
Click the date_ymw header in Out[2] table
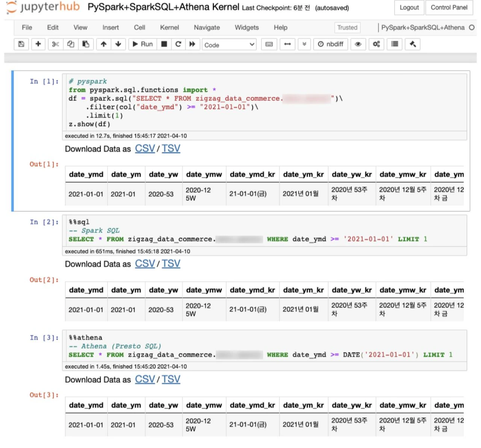point(204,290)
